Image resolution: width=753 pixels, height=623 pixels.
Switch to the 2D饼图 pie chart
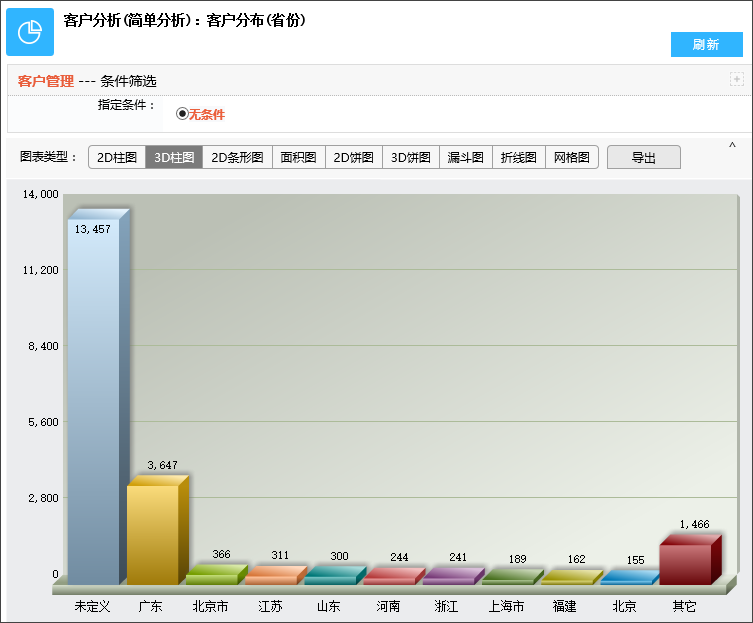tap(353, 157)
